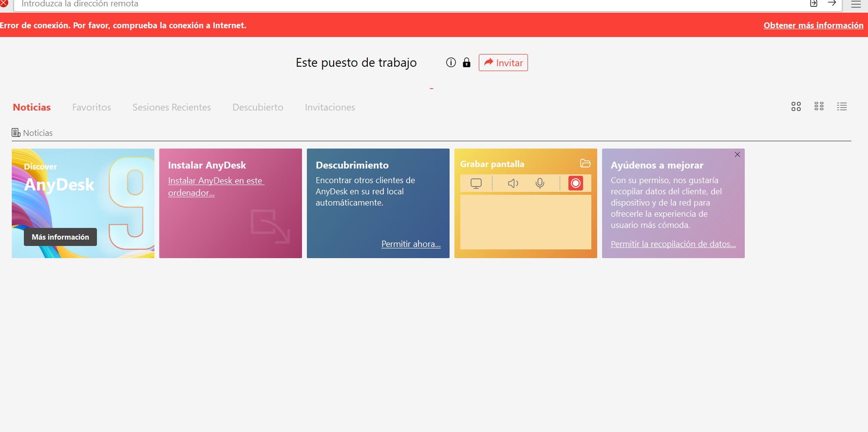Switch to list view layout

pyautogui.click(x=842, y=107)
